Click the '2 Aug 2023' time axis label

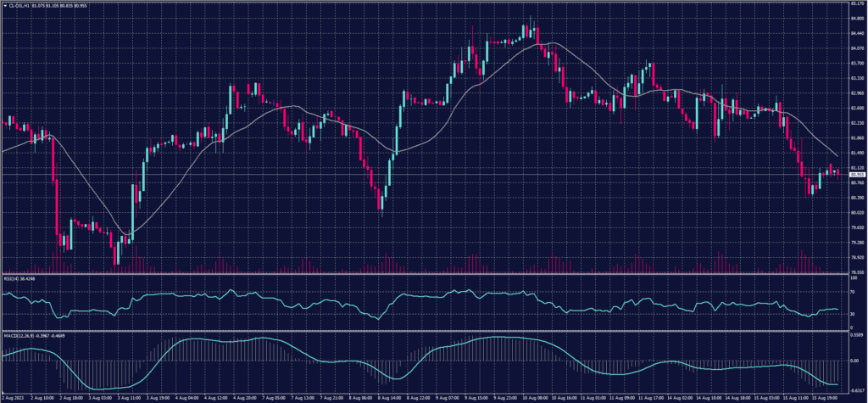[14, 397]
